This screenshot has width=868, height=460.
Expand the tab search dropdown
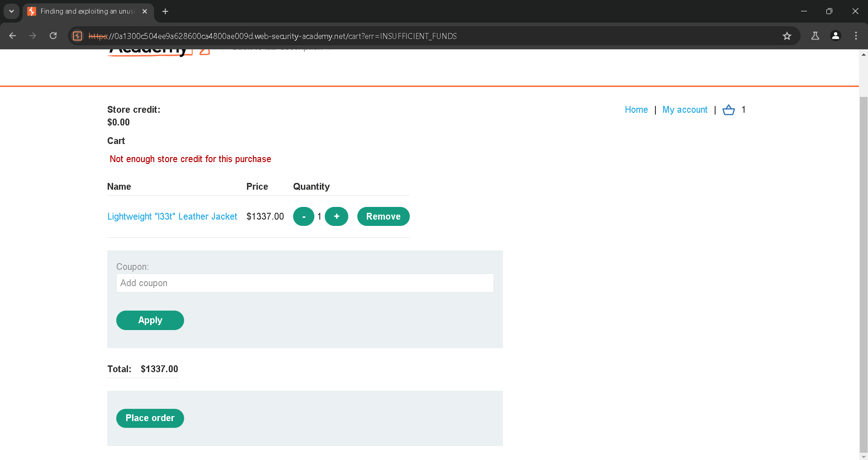pyautogui.click(x=11, y=11)
